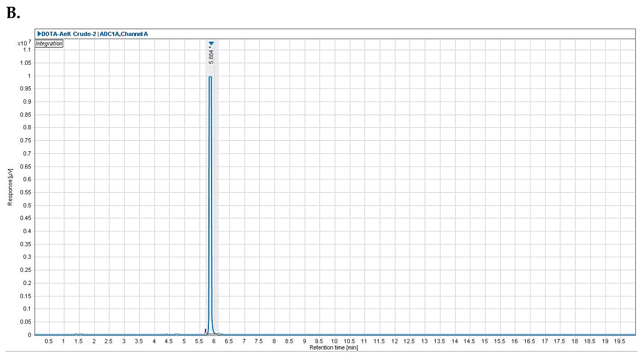Viewport: 644px width, 358px height.
Task: Click the x10 7 scale factor label
Action: coord(24,43)
